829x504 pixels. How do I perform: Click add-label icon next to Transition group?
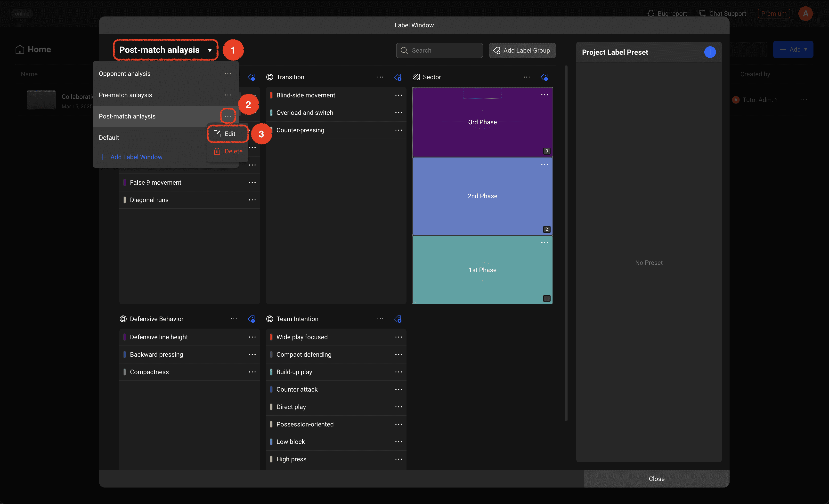coord(398,77)
